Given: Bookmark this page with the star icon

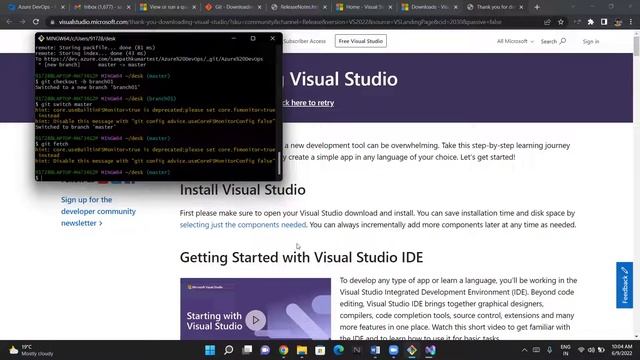Looking at the screenshot, I should tap(561, 22).
